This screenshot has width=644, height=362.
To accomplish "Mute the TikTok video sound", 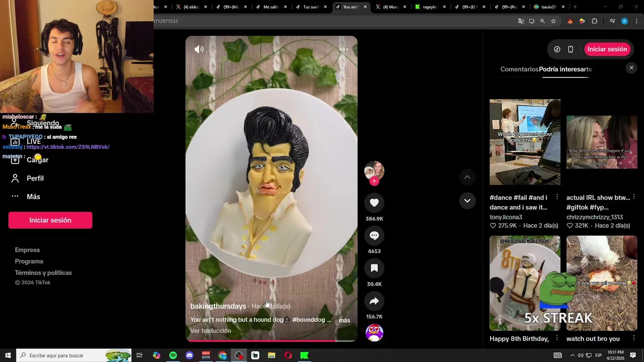I will point(199,49).
